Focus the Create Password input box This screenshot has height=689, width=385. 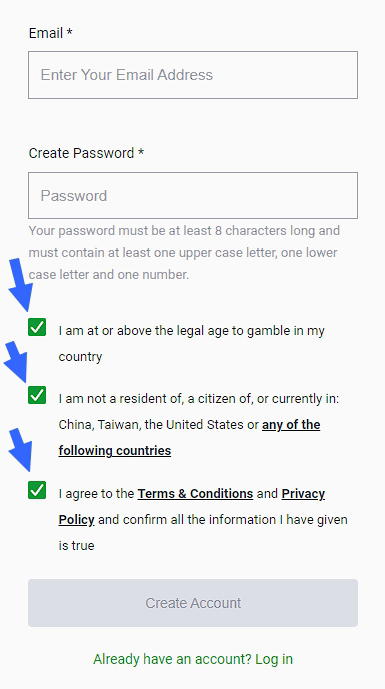[193, 196]
